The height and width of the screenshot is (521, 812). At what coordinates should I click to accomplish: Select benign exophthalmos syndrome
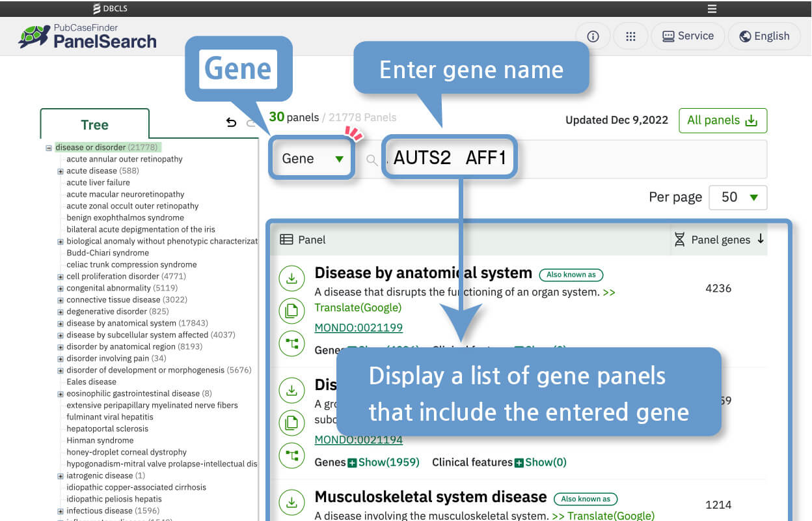click(x=125, y=218)
